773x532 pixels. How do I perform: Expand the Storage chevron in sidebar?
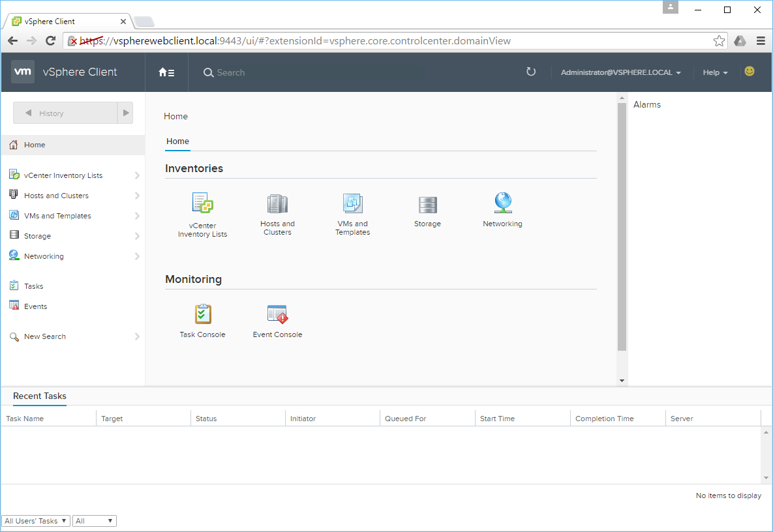[137, 236]
